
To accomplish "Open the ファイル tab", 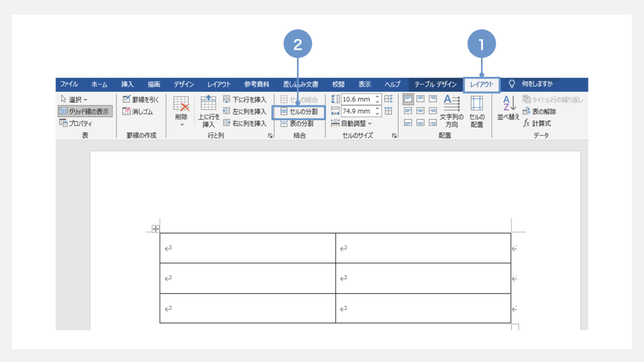I will click(69, 84).
